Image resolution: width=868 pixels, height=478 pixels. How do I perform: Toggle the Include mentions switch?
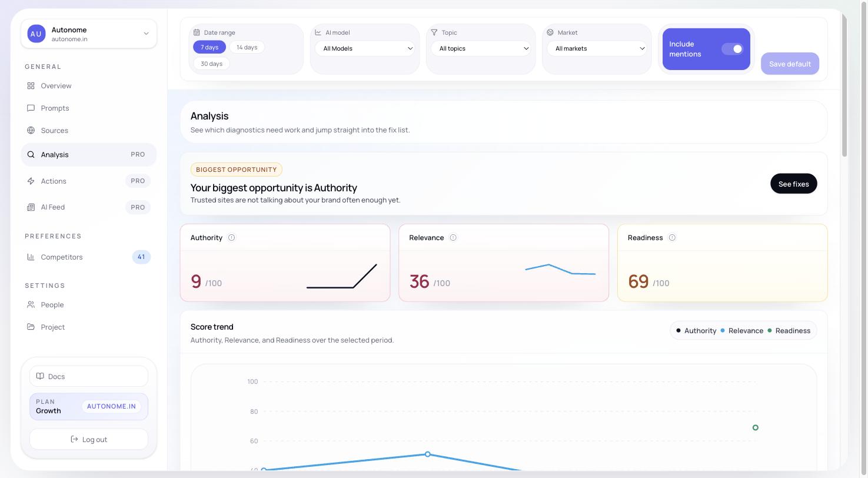pyautogui.click(x=733, y=49)
